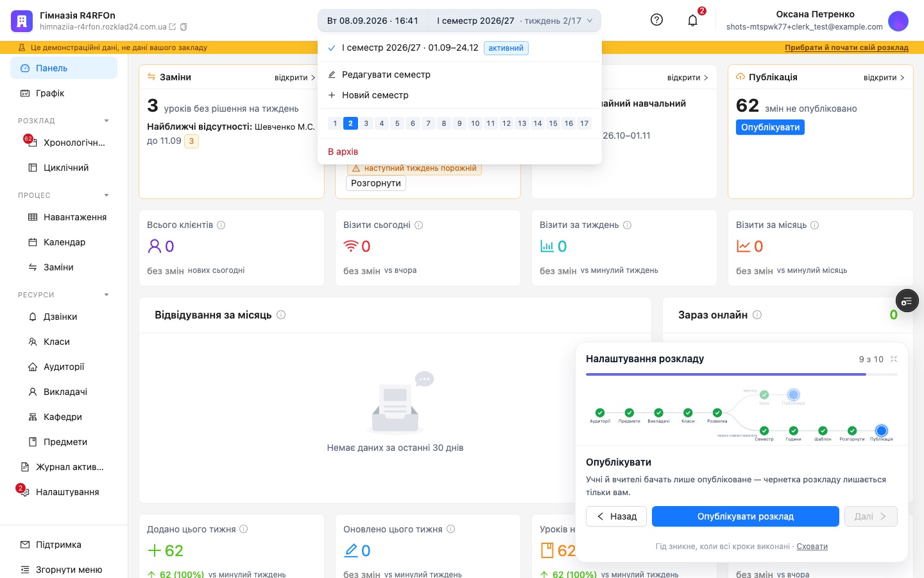The image size is (924, 578).
Task: Click Прибрати й почати свій розклад link
Action: [x=846, y=48]
